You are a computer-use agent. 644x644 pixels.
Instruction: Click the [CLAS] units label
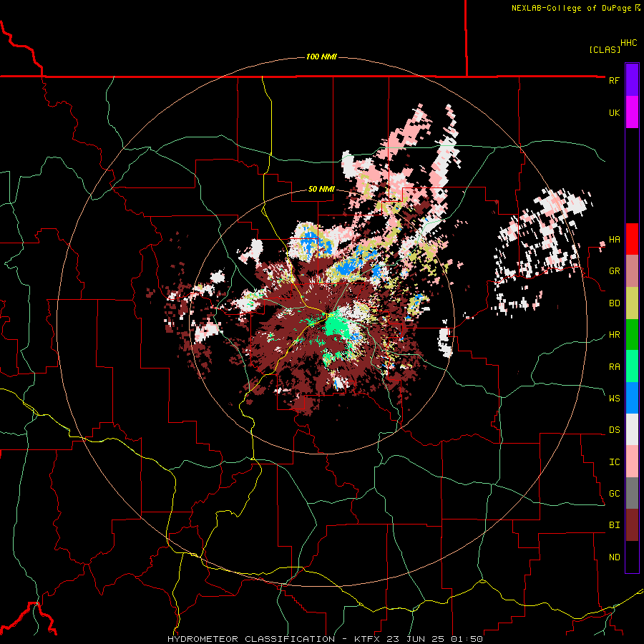[x=605, y=50]
